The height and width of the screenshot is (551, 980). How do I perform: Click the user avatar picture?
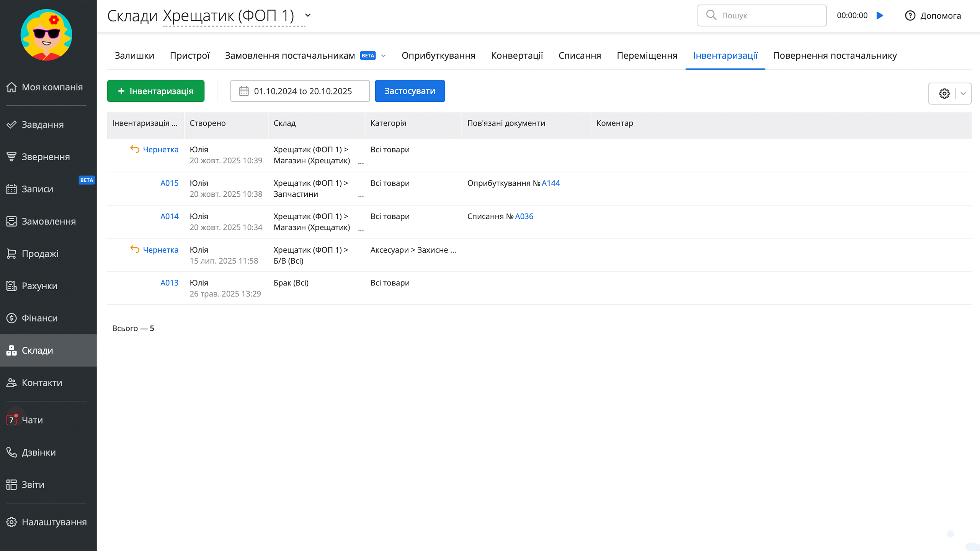(46, 35)
